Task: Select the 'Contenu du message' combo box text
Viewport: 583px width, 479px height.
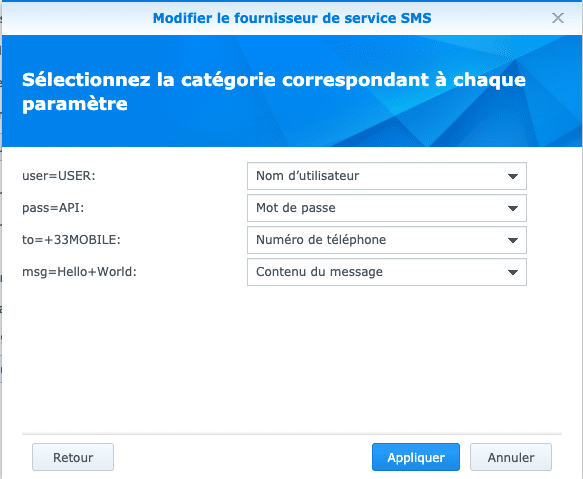Action: coord(319,271)
